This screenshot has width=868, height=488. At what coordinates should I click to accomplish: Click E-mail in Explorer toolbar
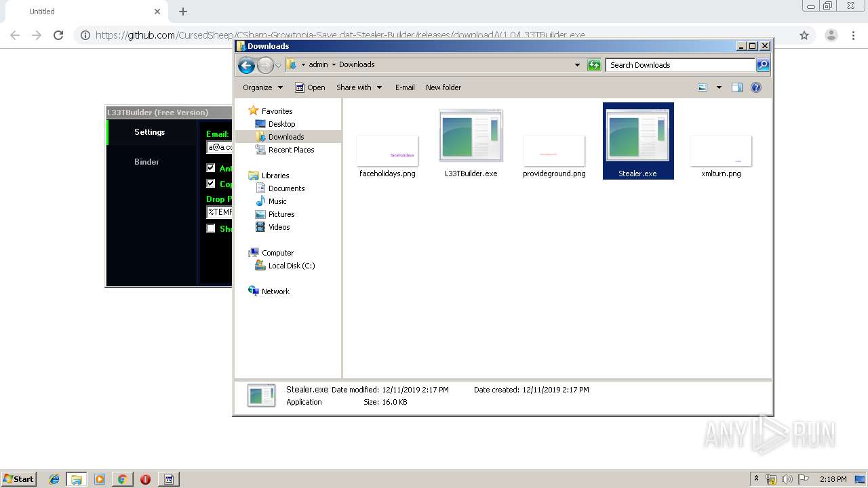coord(405,87)
